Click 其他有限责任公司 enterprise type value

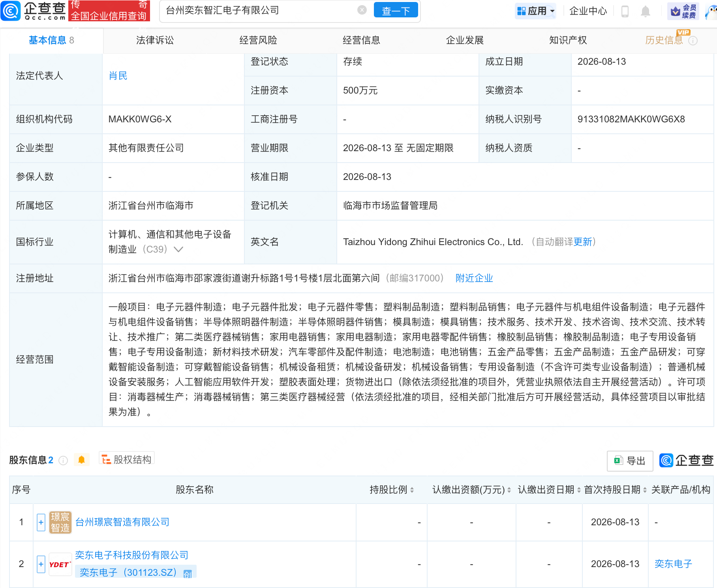pyautogui.click(x=146, y=148)
